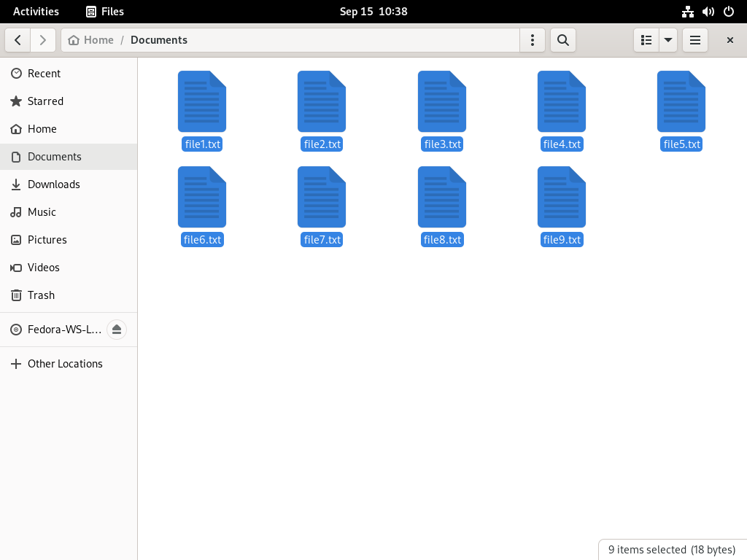Screen dimensions: 747x560
Task: Go back with the left arrow button
Action: tap(18, 40)
